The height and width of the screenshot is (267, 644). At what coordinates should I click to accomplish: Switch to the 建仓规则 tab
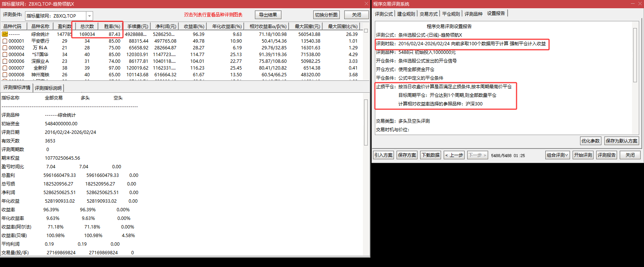point(406,14)
